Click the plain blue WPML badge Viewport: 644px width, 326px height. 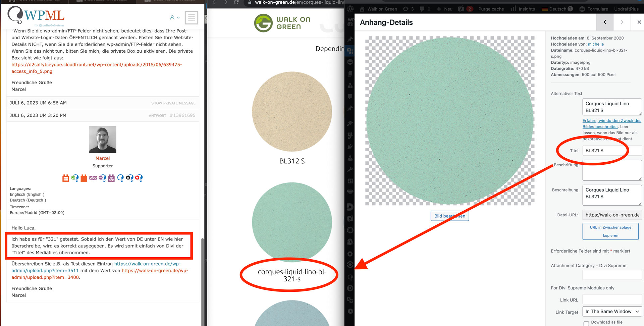120,178
